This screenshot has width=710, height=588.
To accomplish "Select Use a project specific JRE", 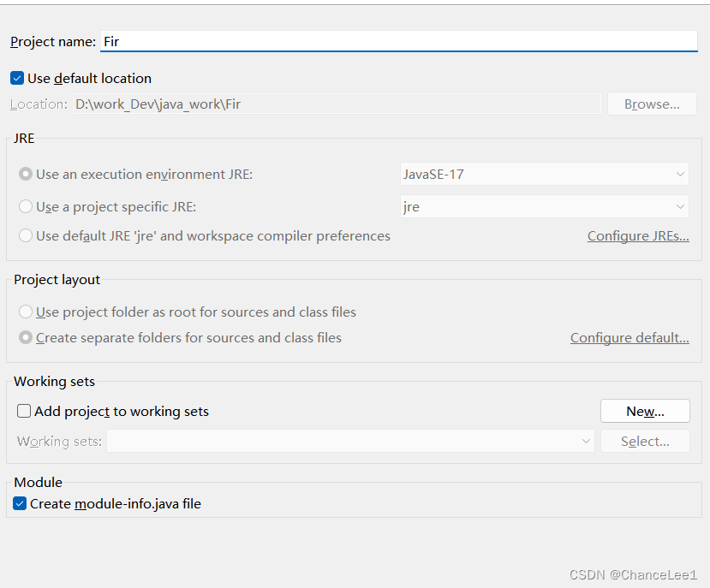I will point(26,207).
